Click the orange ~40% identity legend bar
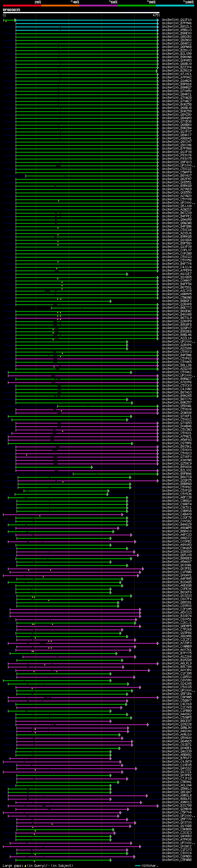 pos(60,6)
